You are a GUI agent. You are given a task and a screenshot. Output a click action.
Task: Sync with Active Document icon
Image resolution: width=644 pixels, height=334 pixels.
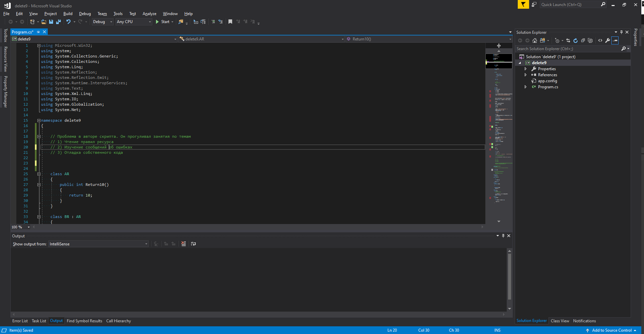pos(568,41)
